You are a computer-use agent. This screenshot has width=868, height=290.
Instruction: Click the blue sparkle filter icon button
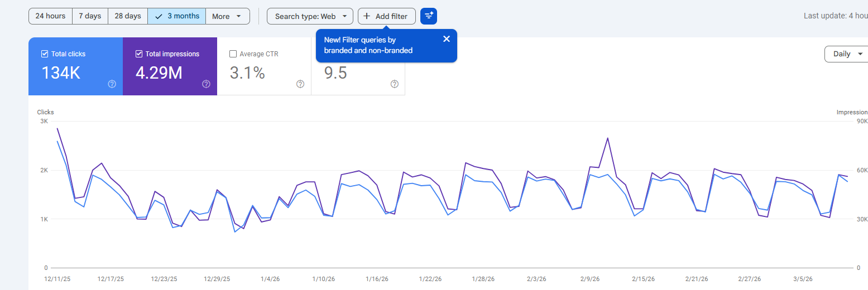pos(429,16)
